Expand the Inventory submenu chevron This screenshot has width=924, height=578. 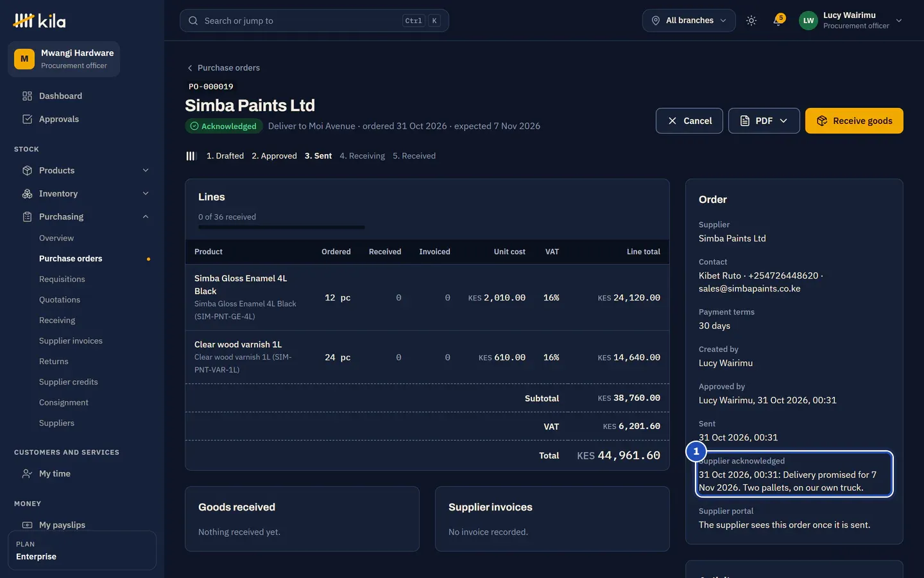click(x=146, y=194)
